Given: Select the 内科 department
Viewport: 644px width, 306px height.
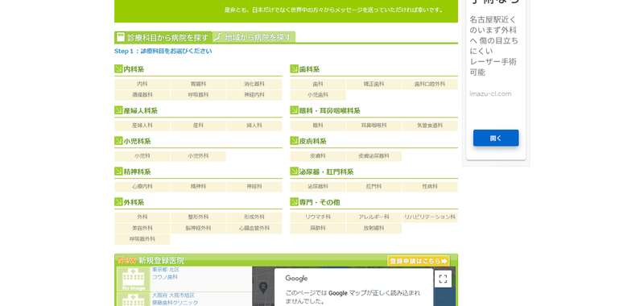Looking at the screenshot, I should pos(142,85).
